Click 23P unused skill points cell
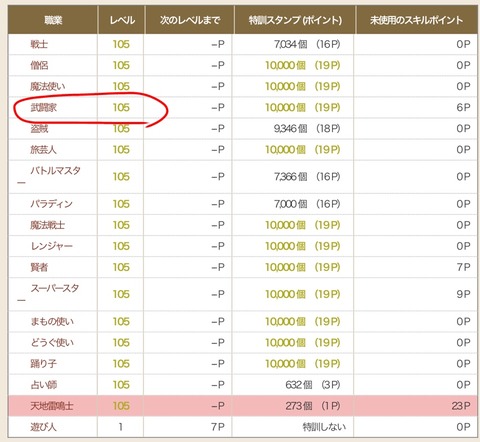Viewport: 480px width, 442px height. [461, 406]
